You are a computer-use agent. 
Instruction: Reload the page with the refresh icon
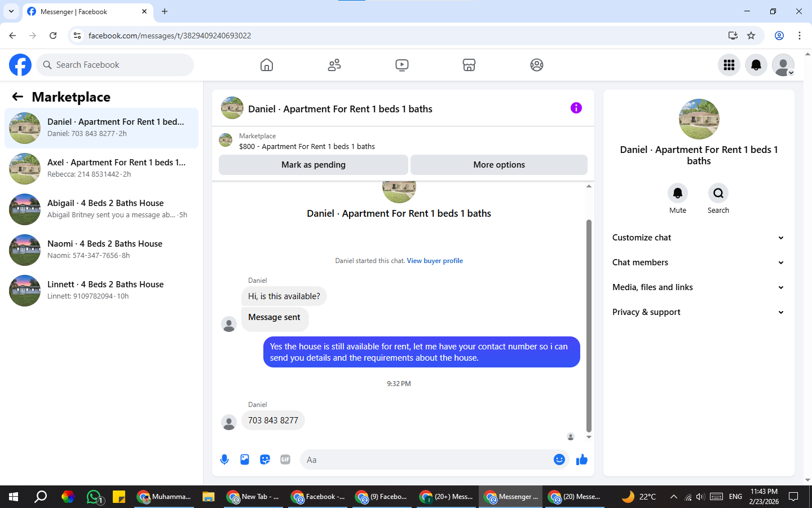(53, 36)
